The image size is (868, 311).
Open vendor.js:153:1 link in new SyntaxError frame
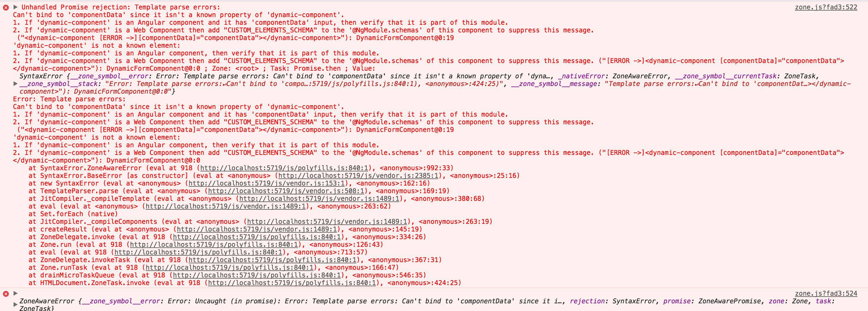(x=267, y=183)
